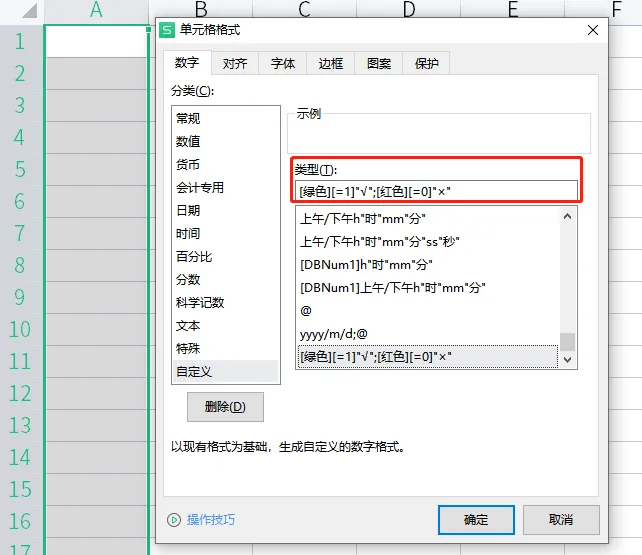Select column A header

[x=96, y=10]
